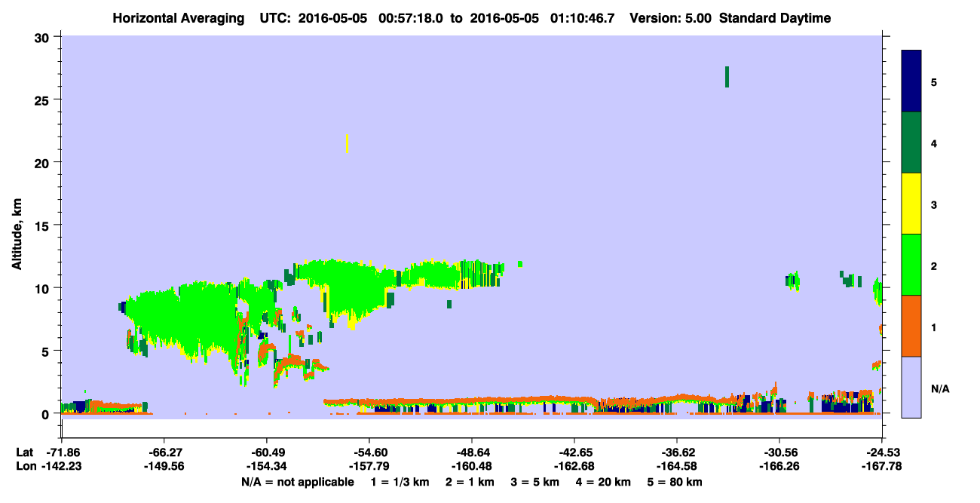Click latitude value -36.62

pyautogui.click(x=677, y=452)
